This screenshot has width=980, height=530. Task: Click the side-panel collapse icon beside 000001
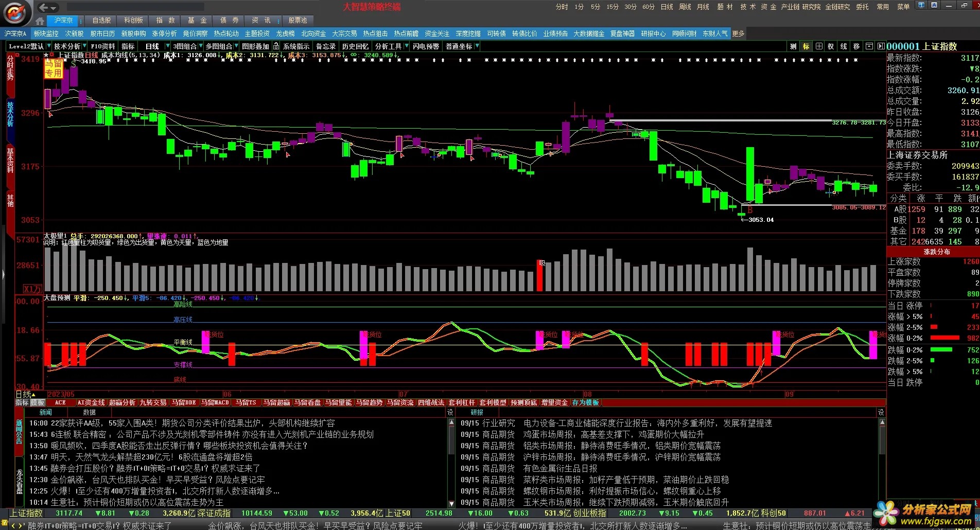tap(881, 46)
